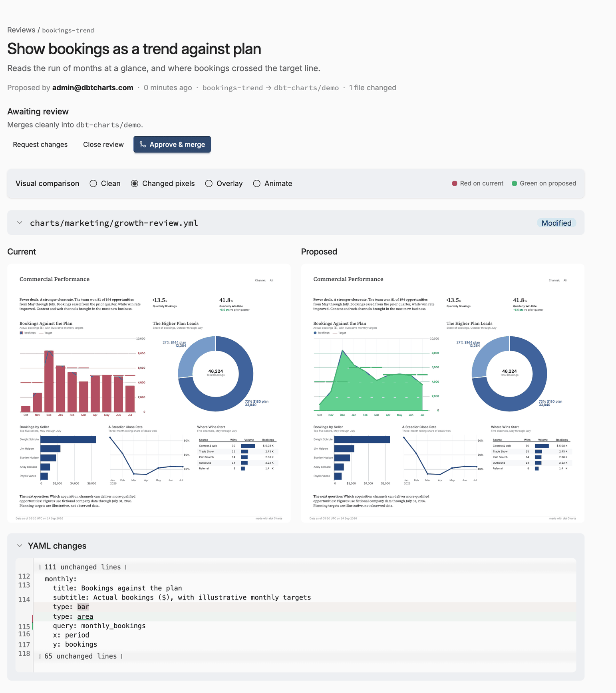The image size is (616, 693).
Task: Open the Reviews breadcrumb link
Action: coord(21,30)
